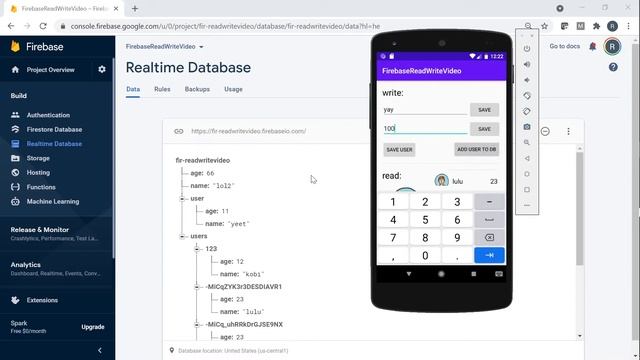
Task: Click emulator zoom icon
Action: point(527,142)
